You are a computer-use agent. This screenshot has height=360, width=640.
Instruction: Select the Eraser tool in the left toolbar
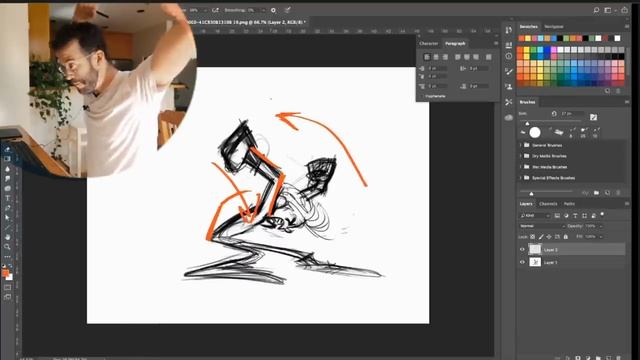pos(7,150)
